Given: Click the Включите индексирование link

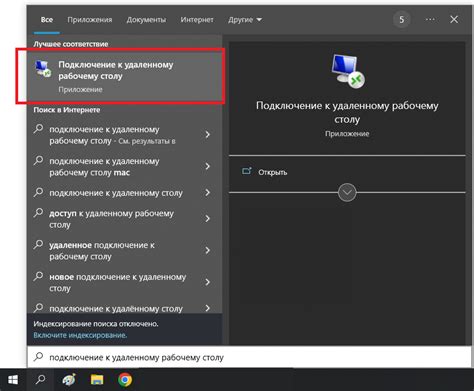Looking at the screenshot, I should coord(80,335).
